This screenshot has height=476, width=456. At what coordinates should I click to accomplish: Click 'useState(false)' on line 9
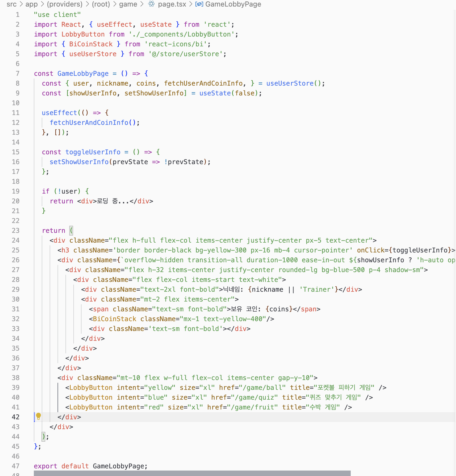[229, 93]
